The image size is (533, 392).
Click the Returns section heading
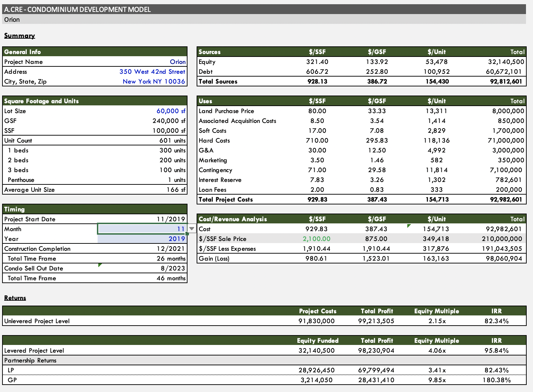pos(15,298)
